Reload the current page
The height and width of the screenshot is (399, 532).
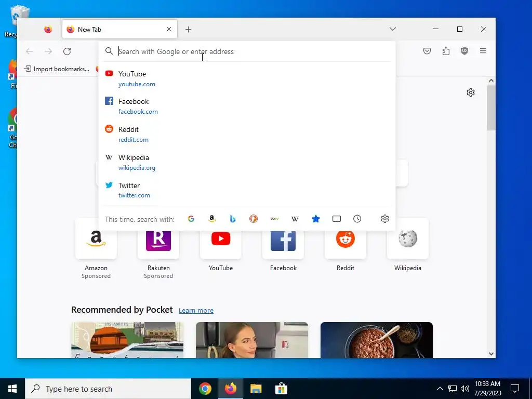(x=67, y=51)
